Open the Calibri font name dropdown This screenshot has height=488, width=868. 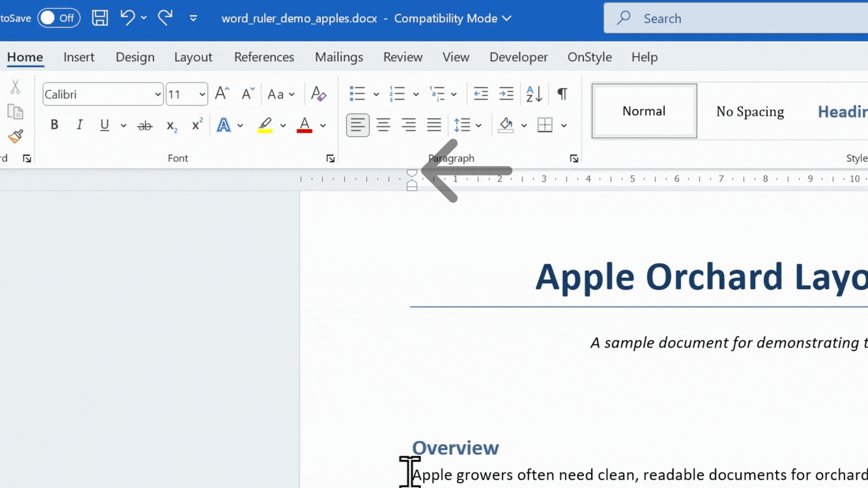[x=158, y=94]
